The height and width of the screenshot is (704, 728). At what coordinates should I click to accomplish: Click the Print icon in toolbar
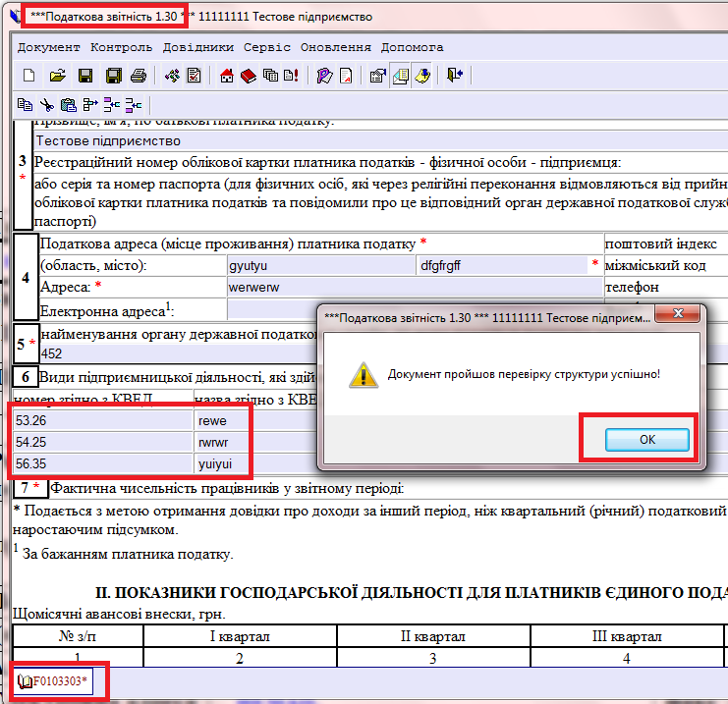139,76
